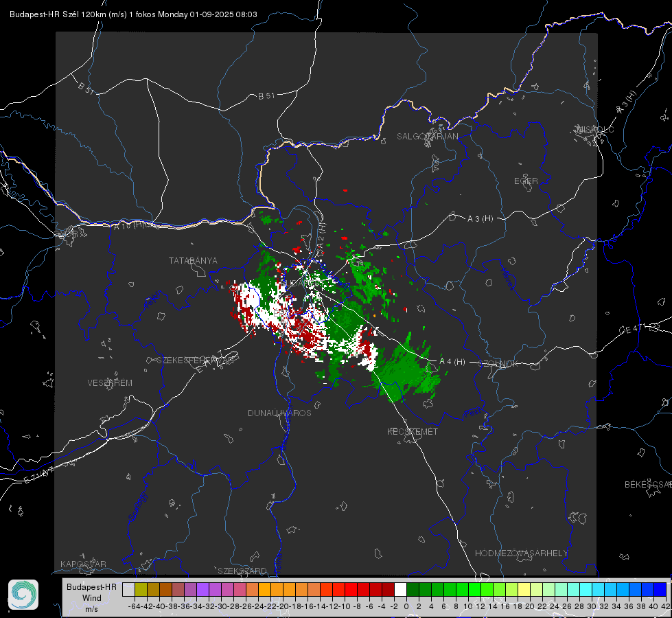Select the SALGÓTARJÁN city label
672x618 pixels.
427,137
